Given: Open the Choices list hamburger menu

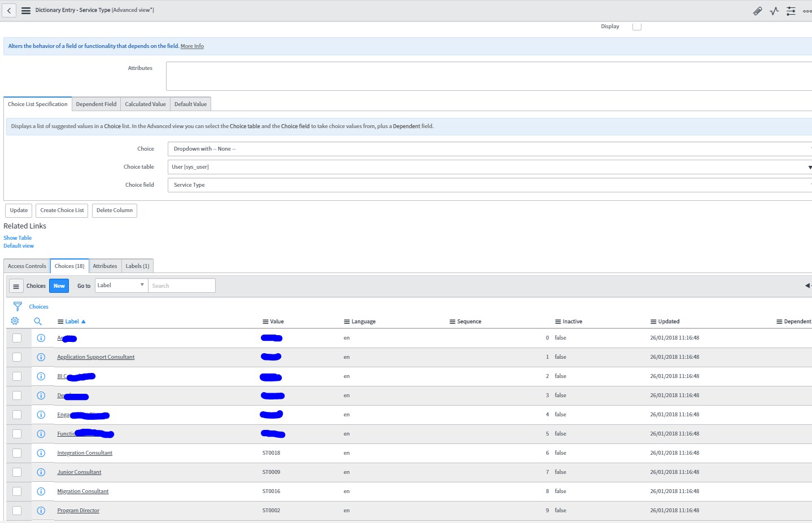Looking at the screenshot, I should 16,286.
